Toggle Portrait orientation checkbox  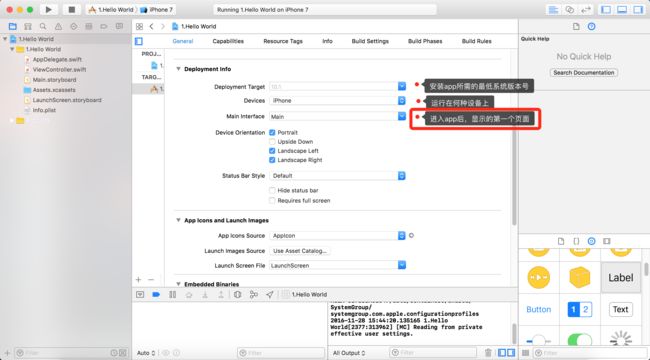[x=272, y=132]
